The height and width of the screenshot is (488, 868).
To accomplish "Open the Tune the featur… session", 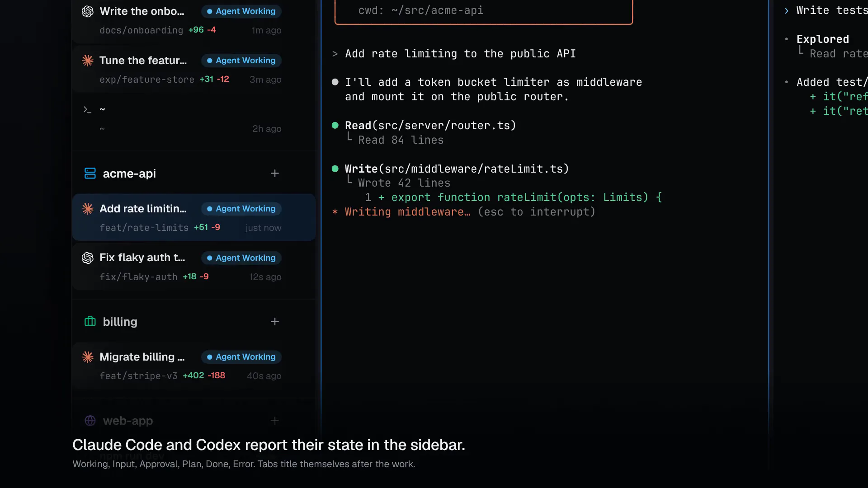I will click(x=194, y=70).
